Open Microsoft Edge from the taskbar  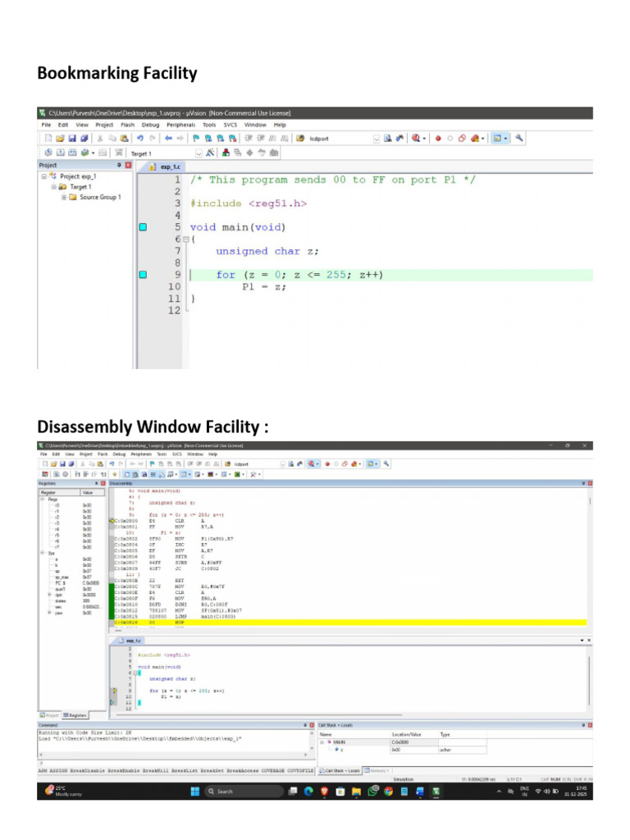pyautogui.click(x=308, y=792)
